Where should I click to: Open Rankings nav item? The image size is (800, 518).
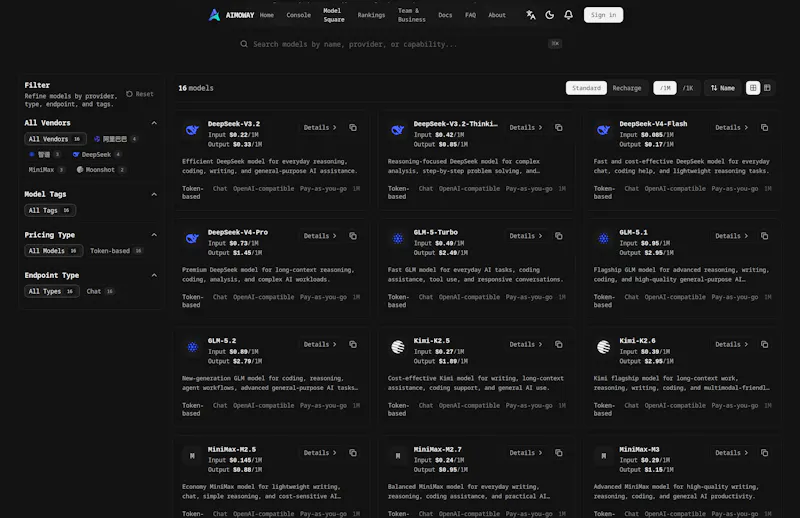(x=371, y=15)
